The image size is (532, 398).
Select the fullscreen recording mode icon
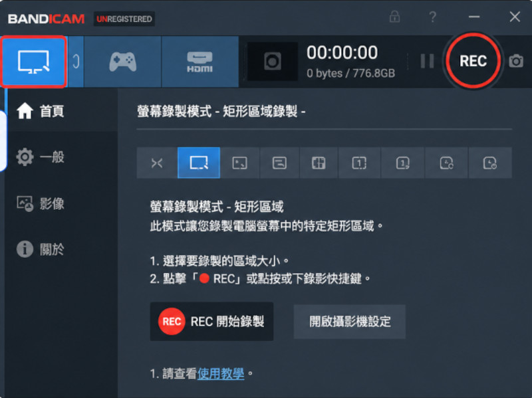pyautogui.click(x=239, y=163)
